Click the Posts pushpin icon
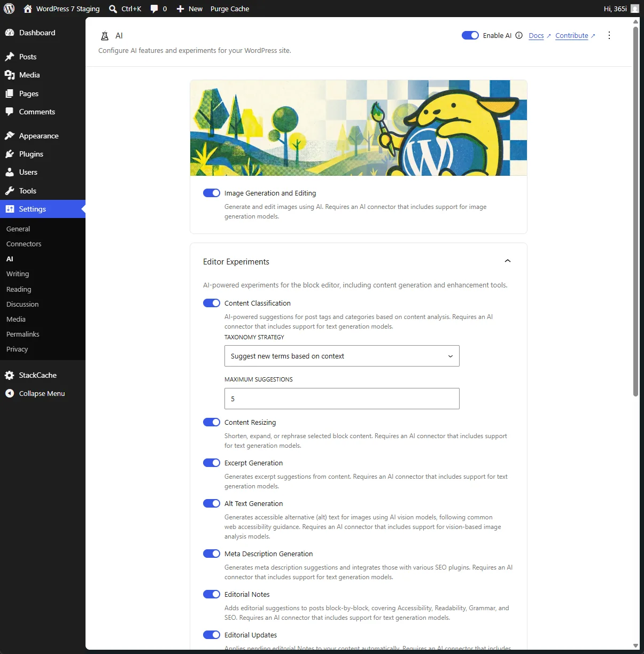 [x=10, y=57]
